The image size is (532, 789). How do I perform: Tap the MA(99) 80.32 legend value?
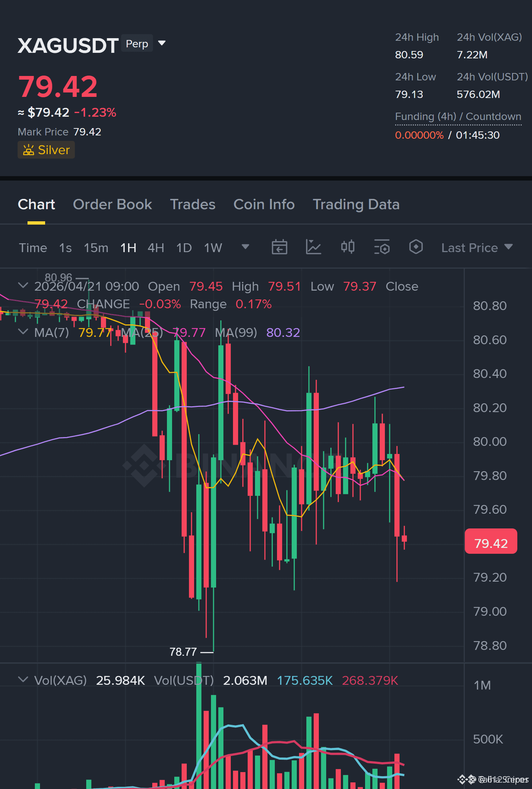point(283,332)
